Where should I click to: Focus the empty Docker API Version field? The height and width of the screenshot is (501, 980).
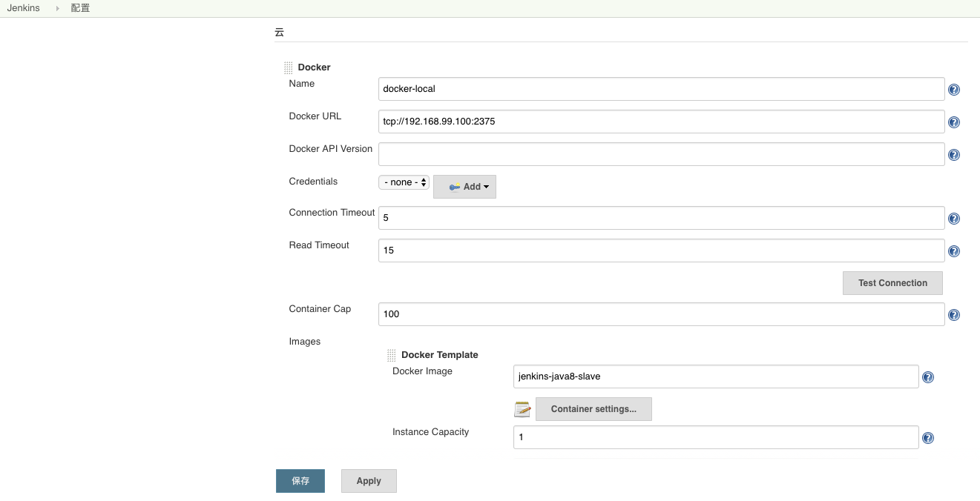point(661,154)
